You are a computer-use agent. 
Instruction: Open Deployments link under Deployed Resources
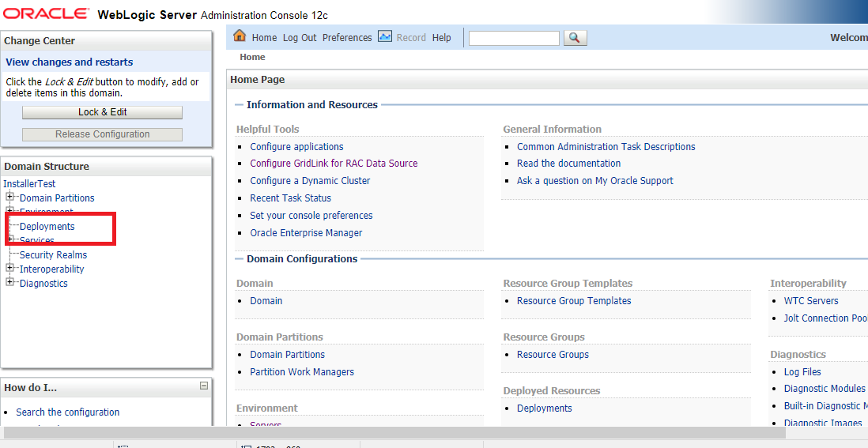click(x=545, y=408)
